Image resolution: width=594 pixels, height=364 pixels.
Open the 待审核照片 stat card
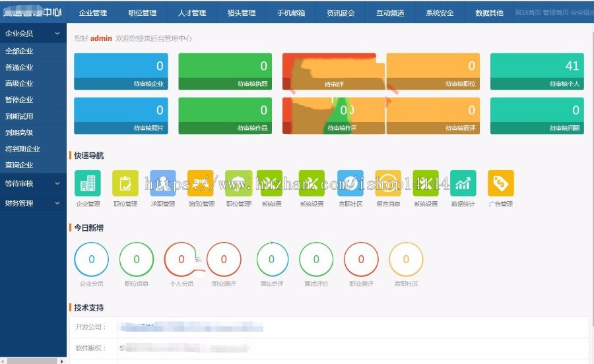121,115
